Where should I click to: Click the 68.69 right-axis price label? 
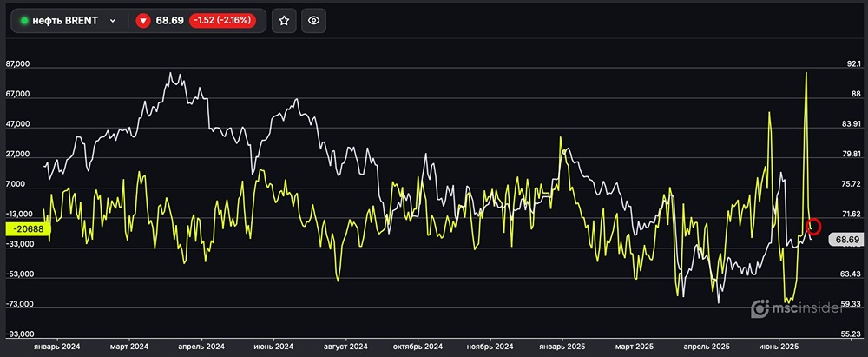pos(847,240)
